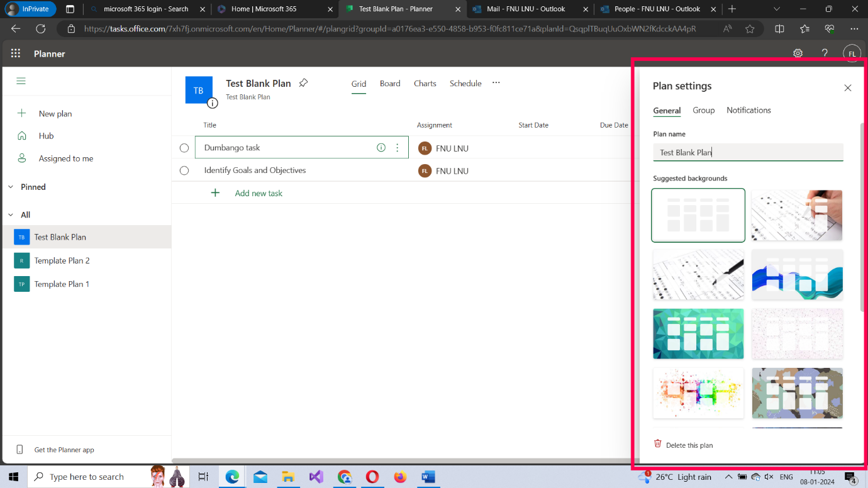Click the Add new task button

259,193
